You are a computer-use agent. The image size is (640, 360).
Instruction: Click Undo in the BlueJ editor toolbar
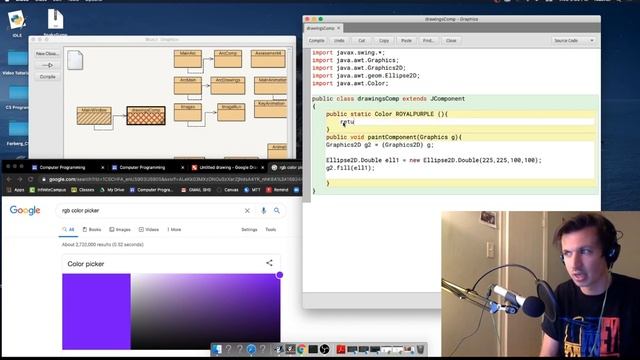click(339, 40)
